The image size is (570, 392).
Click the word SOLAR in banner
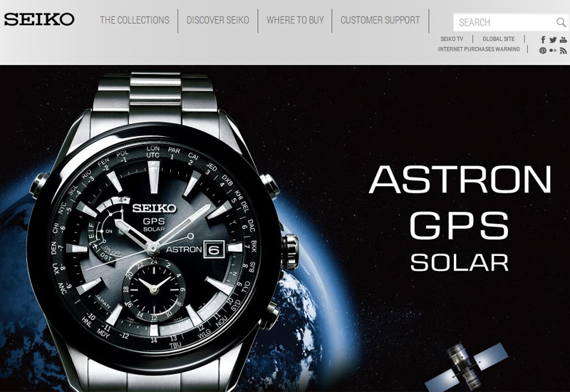pyautogui.click(x=459, y=262)
